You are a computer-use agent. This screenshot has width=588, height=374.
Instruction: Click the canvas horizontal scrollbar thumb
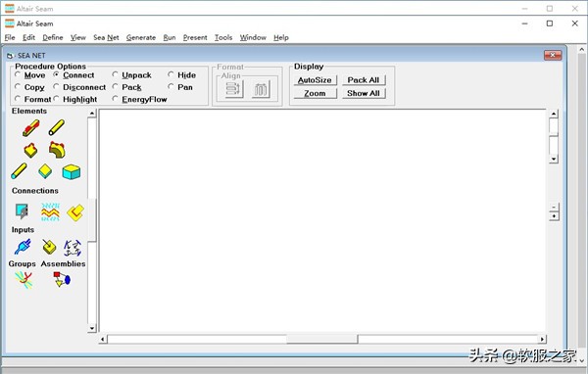click(x=322, y=339)
